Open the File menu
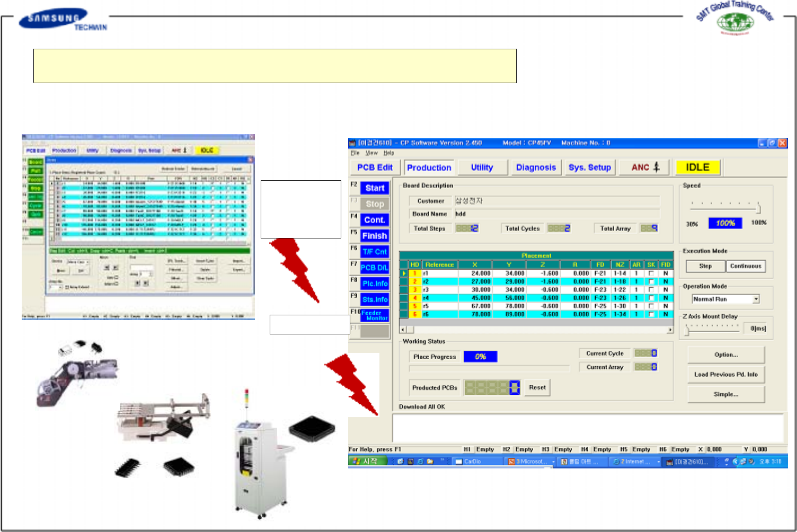797x532 pixels. (355, 153)
